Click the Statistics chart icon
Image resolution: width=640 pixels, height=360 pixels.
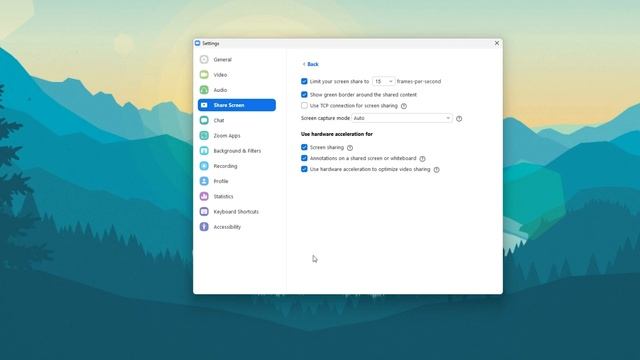click(204, 196)
